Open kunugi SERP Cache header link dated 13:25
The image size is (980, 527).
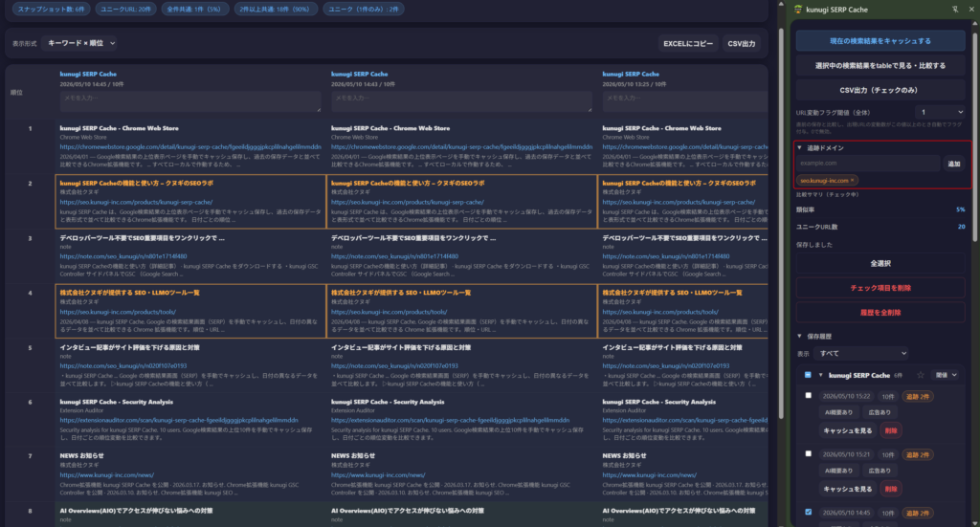[x=631, y=74]
